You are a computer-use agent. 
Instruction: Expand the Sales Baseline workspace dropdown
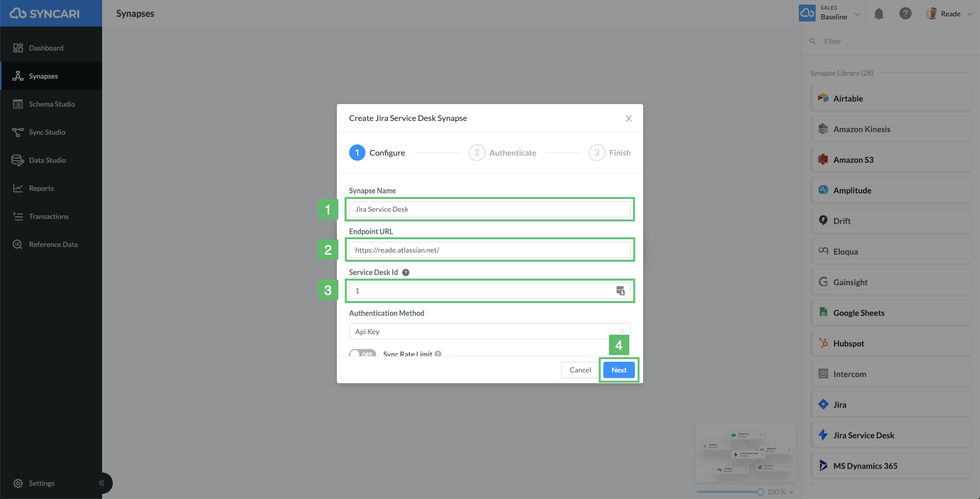pos(830,14)
